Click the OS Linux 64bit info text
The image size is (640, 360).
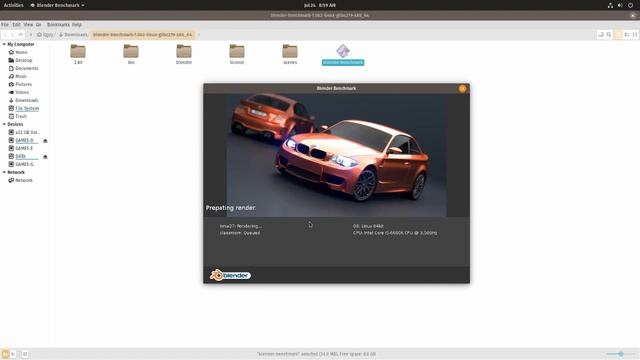pos(368,226)
